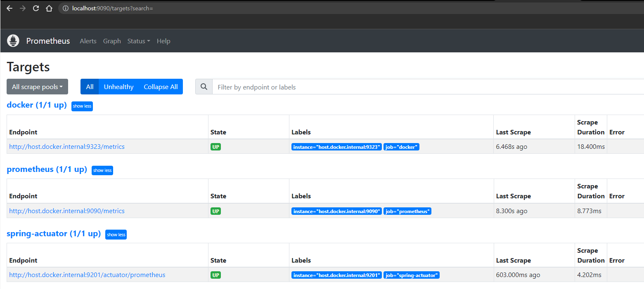Click the prometheus (1/1 up) heading
This screenshot has width=644, height=289.
coord(47,169)
